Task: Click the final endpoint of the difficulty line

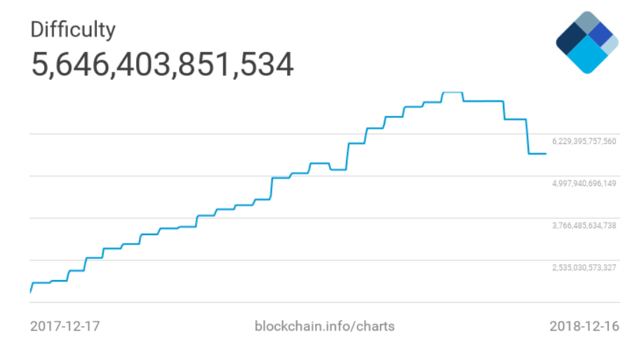Action: point(546,153)
